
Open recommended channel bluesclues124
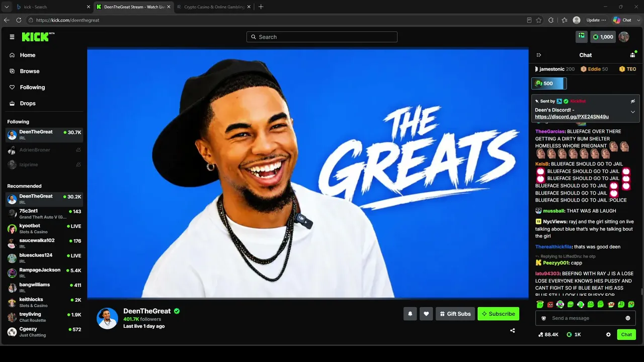(44, 258)
